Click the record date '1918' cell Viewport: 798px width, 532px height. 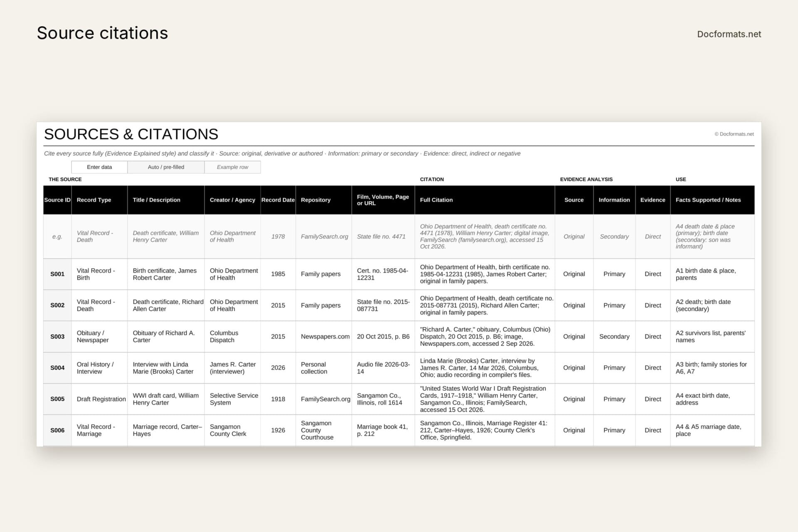[x=278, y=399]
